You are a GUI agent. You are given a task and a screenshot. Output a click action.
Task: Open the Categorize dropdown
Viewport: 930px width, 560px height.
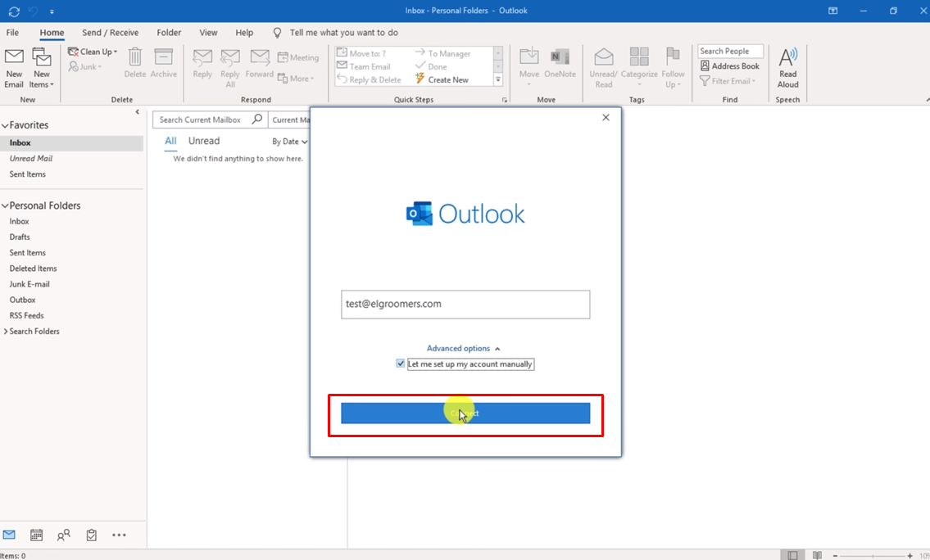pos(639,66)
